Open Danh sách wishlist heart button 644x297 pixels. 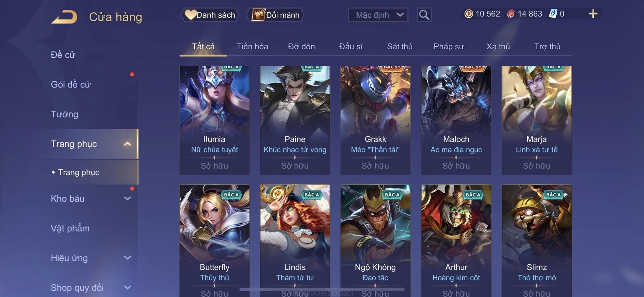[210, 15]
